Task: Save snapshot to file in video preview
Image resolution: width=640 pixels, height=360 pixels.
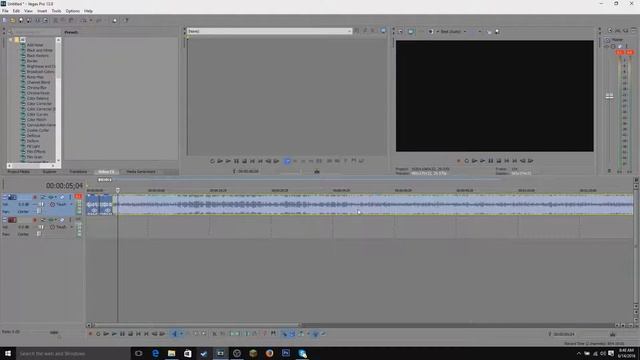Action: (x=497, y=31)
